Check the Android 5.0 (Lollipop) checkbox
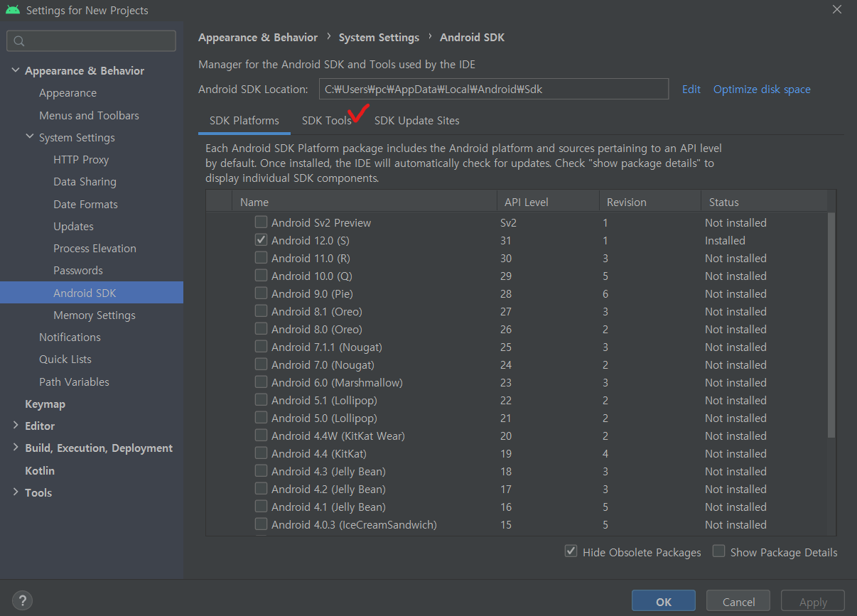The width and height of the screenshot is (857, 616). pos(262,418)
